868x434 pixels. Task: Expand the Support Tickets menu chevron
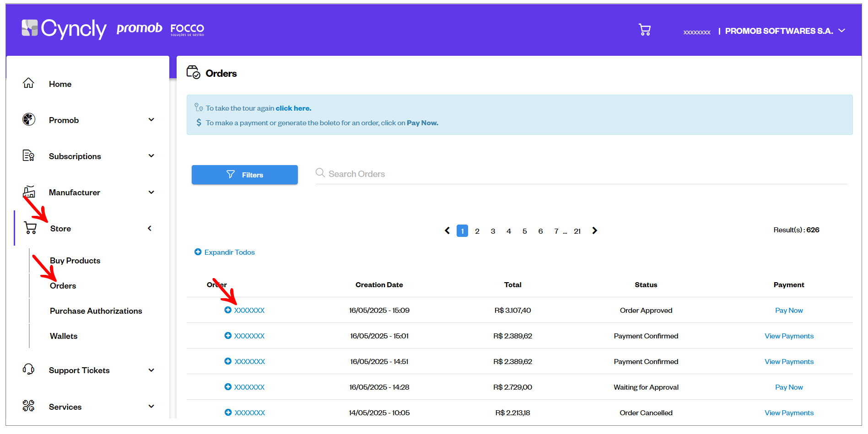point(151,370)
